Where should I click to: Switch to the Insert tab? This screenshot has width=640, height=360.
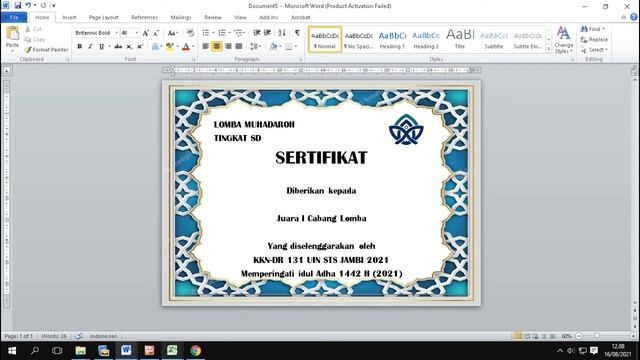pyautogui.click(x=69, y=18)
